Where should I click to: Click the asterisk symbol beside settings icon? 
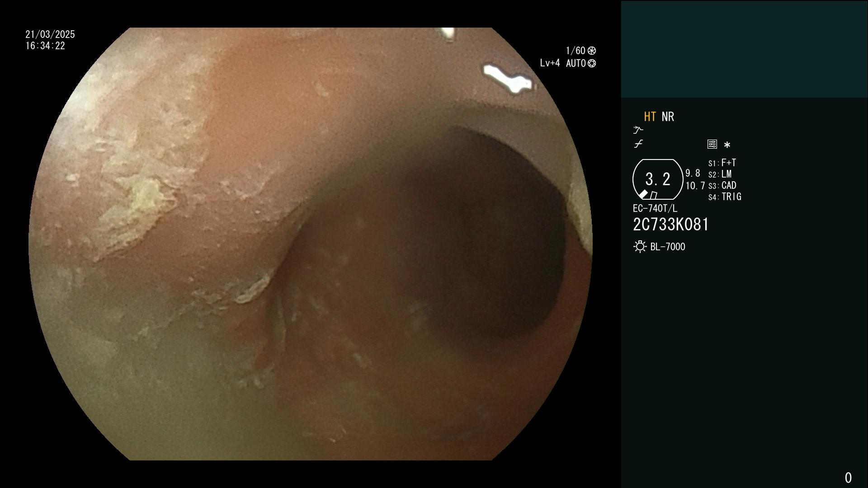[x=727, y=145]
